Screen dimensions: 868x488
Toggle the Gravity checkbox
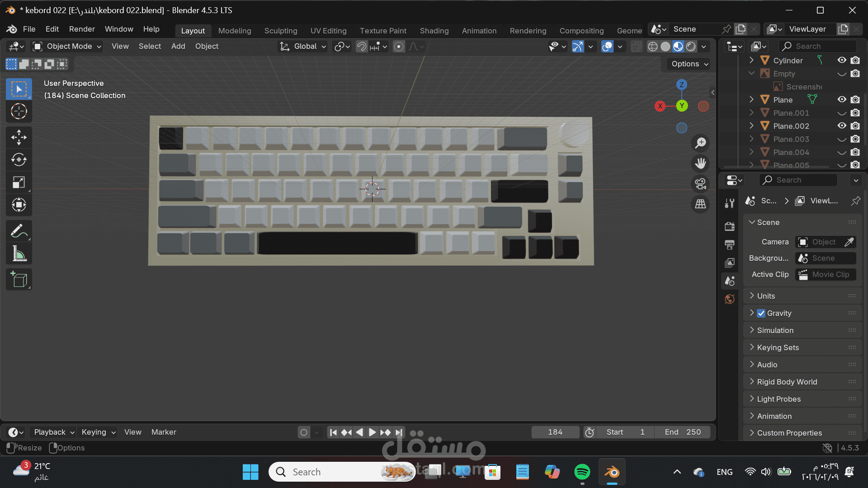point(761,313)
